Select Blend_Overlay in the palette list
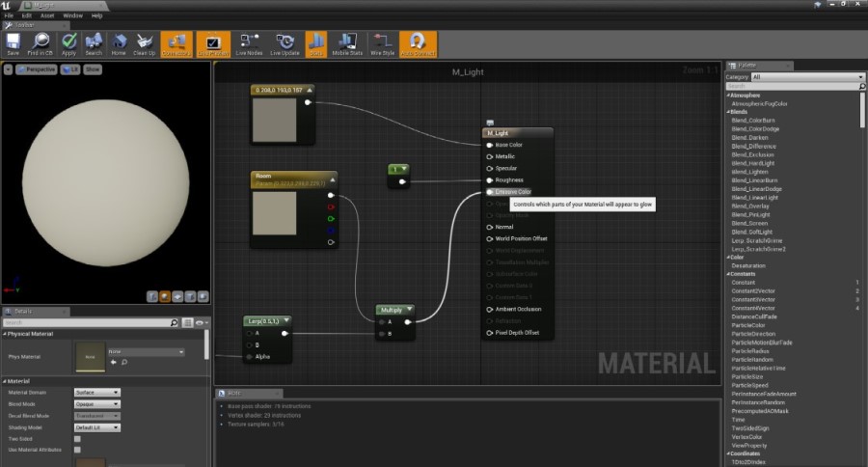 click(x=751, y=206)
